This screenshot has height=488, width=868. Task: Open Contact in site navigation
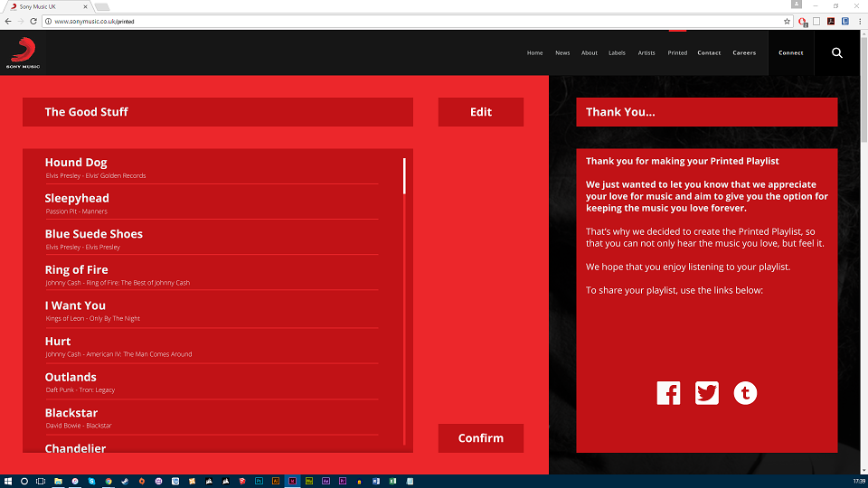coord(709,53)
